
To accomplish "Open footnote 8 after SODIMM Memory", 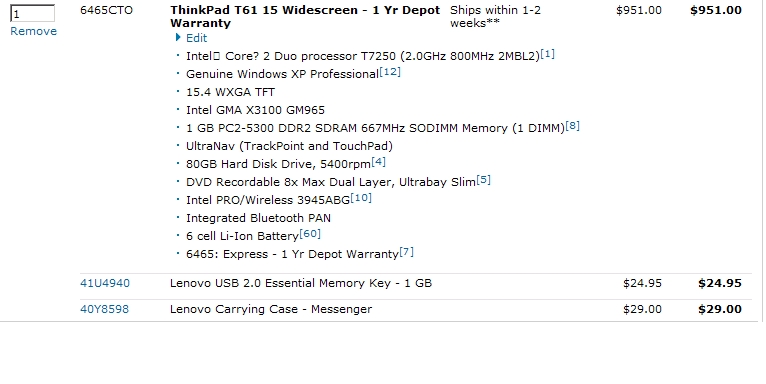I will coord(572,126).
